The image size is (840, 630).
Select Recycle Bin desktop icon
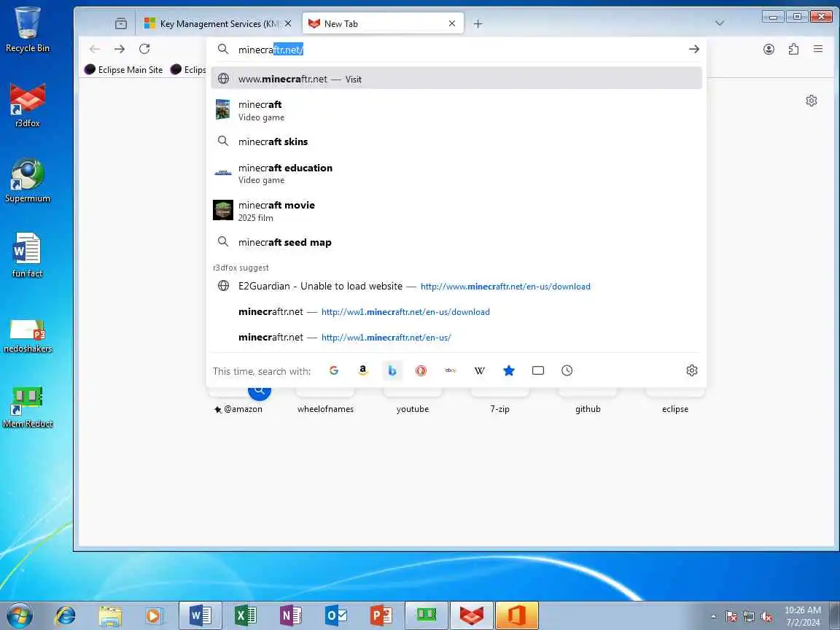(27, 29)
